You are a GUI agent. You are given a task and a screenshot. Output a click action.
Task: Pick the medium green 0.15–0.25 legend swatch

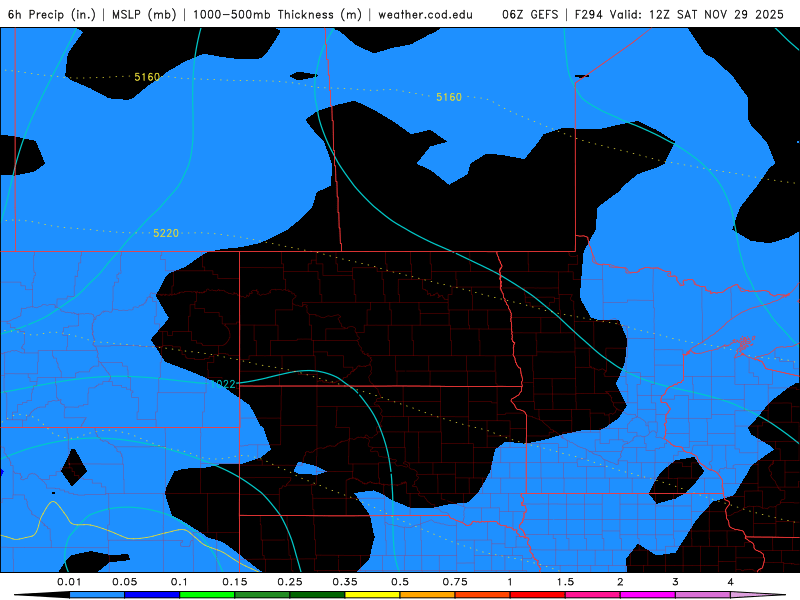[x=262, y=595]
